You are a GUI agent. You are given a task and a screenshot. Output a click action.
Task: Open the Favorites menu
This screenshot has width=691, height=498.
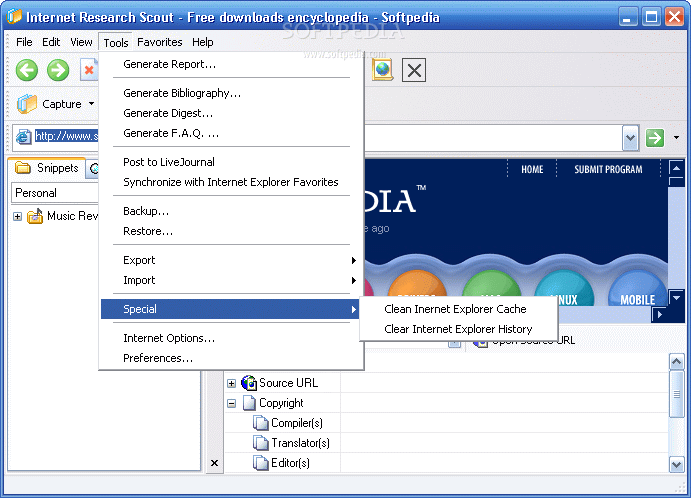pyautogui.click(x=160, y=42)
